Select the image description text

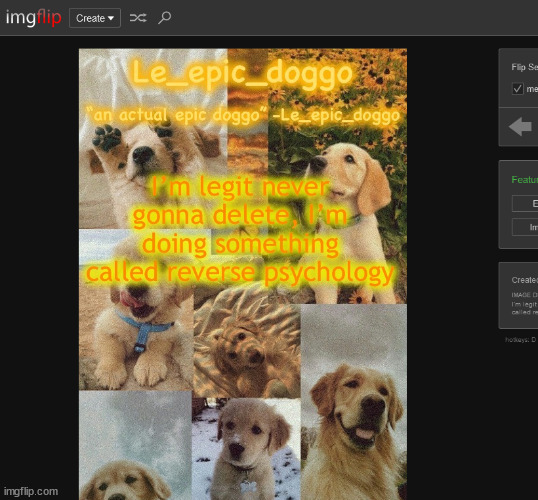[525, 308]
